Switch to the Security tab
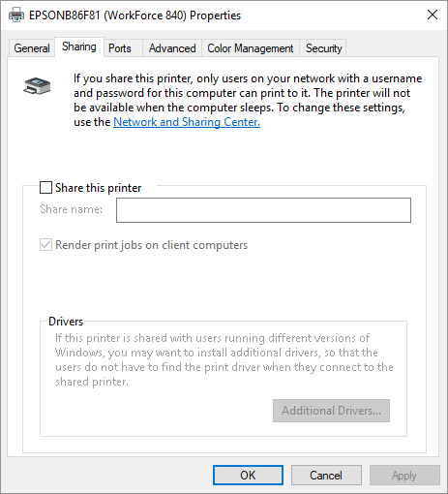448x494 pixels. pyautogui.click(x=323, y=48)
